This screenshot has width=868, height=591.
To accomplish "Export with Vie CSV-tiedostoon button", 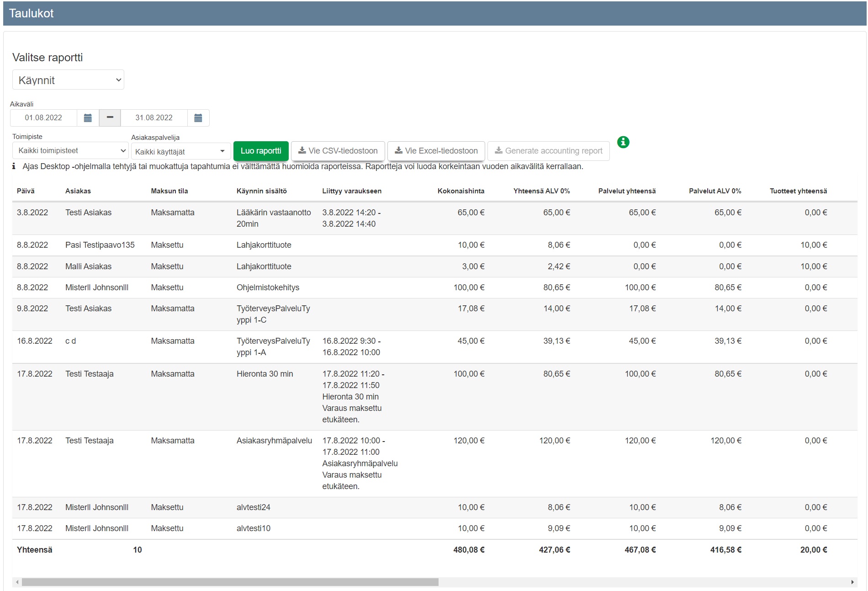I will point(338,151).
